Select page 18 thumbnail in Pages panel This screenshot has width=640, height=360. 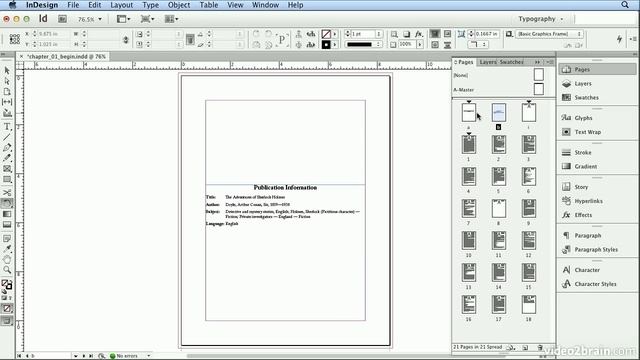[x=529, y=305]
